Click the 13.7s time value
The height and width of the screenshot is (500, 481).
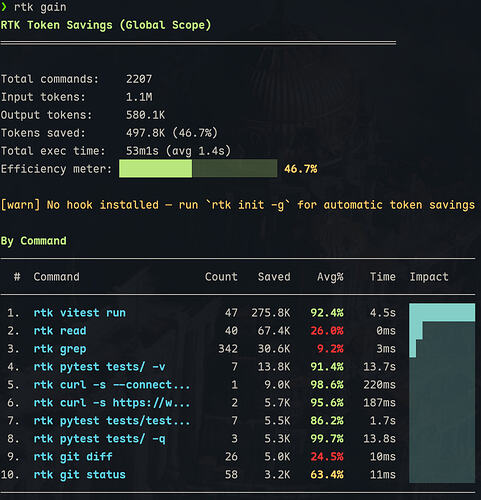[x=379, y=367]
